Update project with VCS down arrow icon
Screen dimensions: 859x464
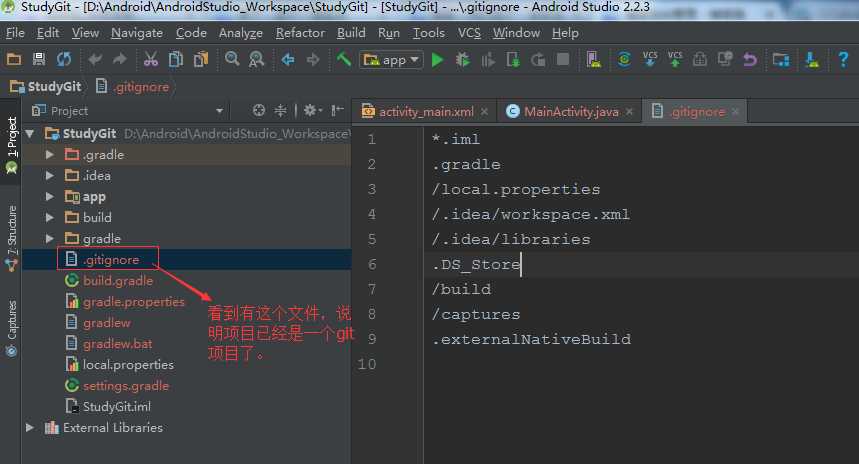[x=650, y=59]
